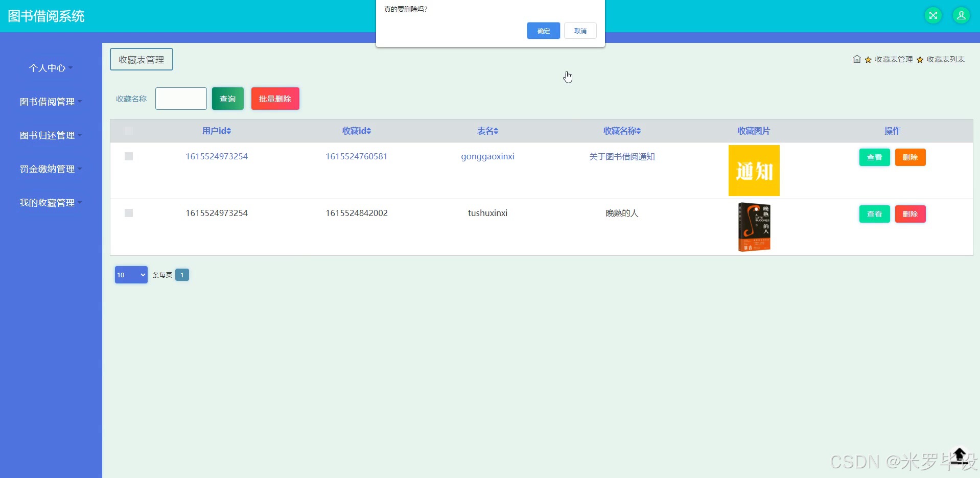Sort table by 表名 column arrows

[x=496, y=131]
